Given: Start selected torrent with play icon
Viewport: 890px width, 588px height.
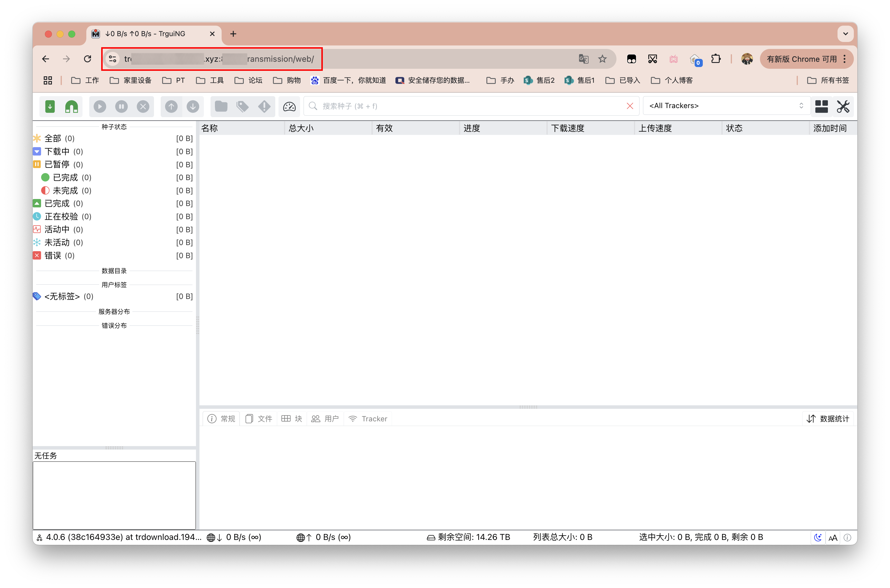Looking at the screenshot, I should click(99, 107).
